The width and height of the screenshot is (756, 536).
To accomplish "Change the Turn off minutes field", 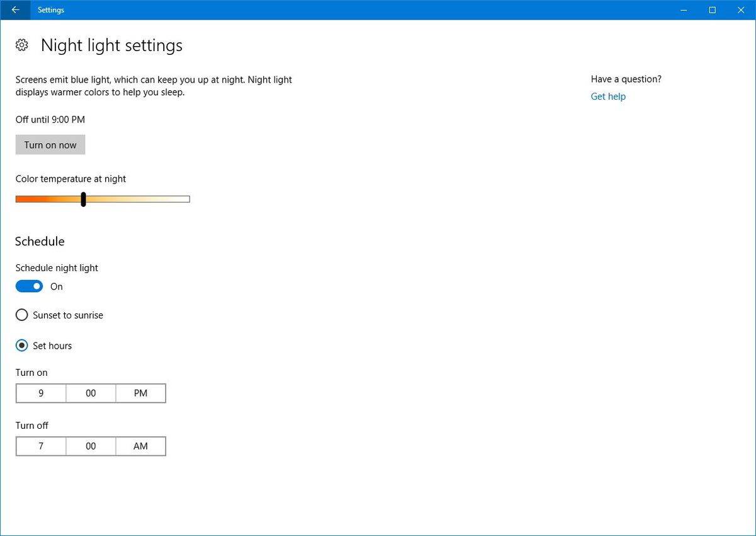I will (90, 446).
